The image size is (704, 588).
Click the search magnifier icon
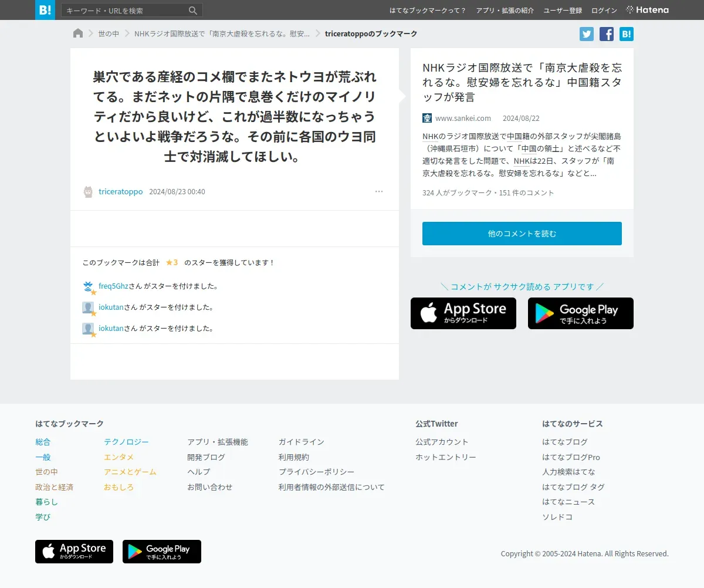193,11
